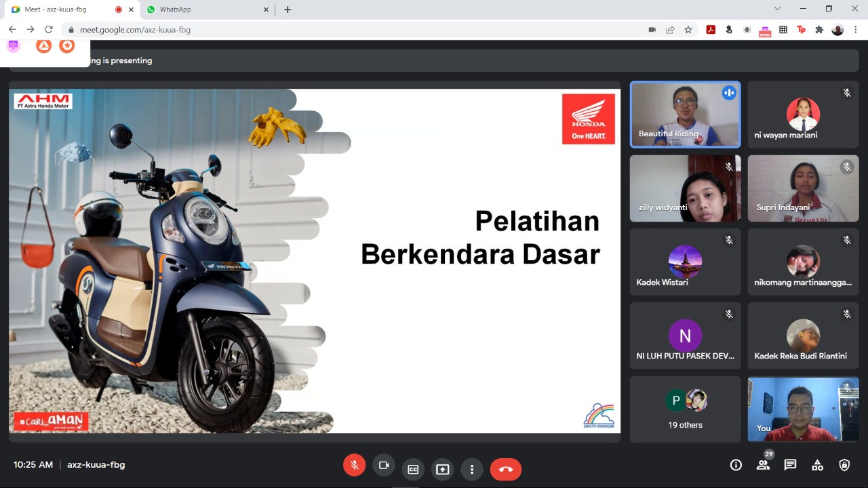The width and height of the screenshot is (868, 488).
Task: Reload the Meet page
Action: coord(49,30)
